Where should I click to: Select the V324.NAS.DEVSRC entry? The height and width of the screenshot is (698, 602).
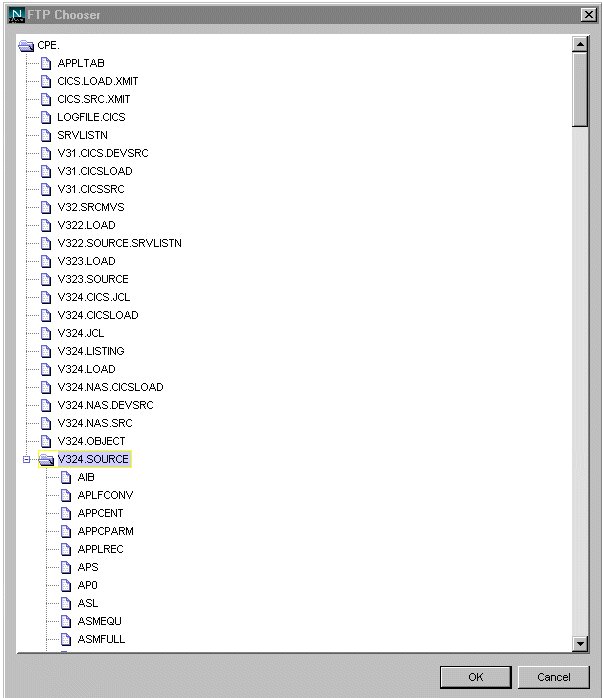[x=106, y=405]
